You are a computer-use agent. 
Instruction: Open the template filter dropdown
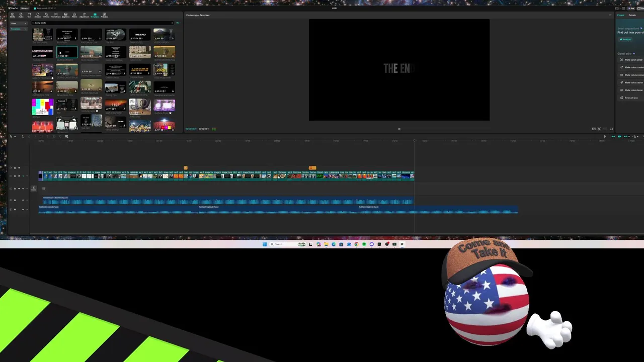[178, 23]
